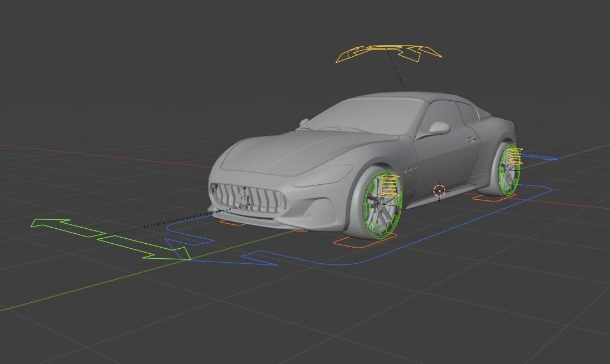Click the 3D cursor near the car's side sill

point(440,190)
